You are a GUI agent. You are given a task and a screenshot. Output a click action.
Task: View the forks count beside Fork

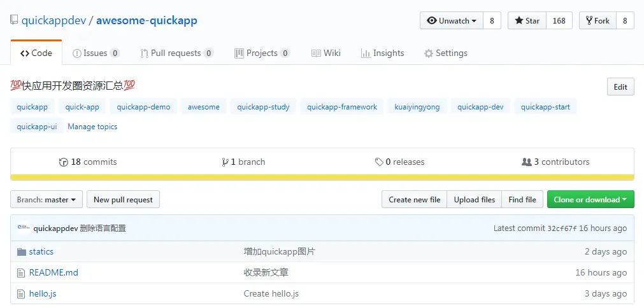pyautogui.click(x=625, y=20)
